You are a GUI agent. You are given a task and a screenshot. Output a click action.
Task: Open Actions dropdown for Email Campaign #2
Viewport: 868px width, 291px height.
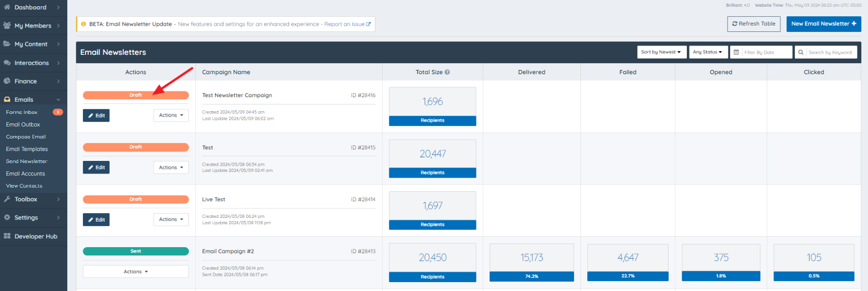point(136,272)
